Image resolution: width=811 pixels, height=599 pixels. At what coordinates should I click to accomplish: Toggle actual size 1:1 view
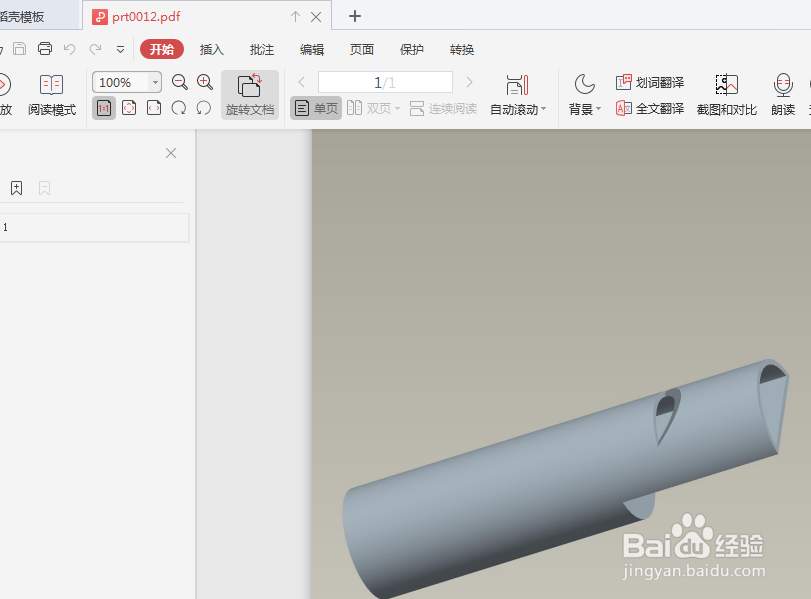(x=104, y=108)
